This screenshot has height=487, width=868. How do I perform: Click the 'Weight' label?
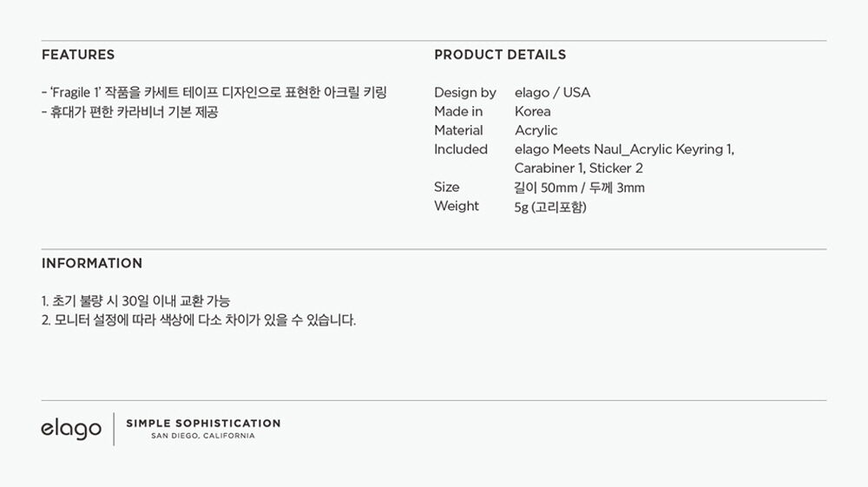click(x=457, y=206)
